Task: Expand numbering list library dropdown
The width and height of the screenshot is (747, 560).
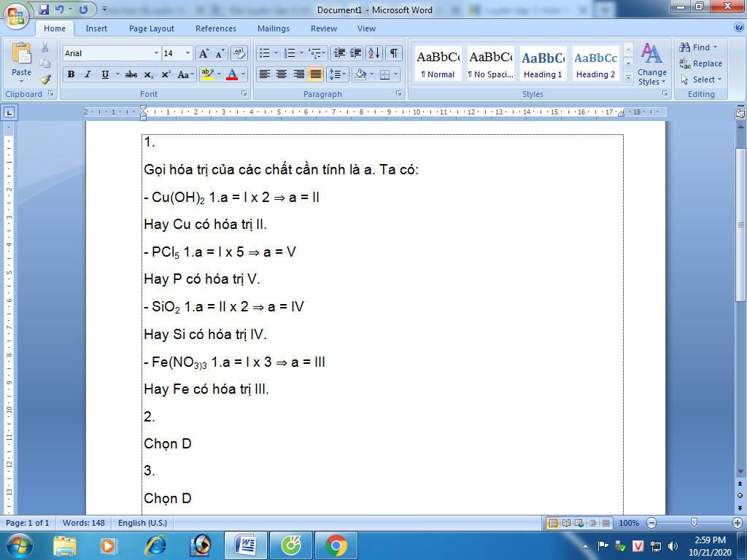Action: 301,52
